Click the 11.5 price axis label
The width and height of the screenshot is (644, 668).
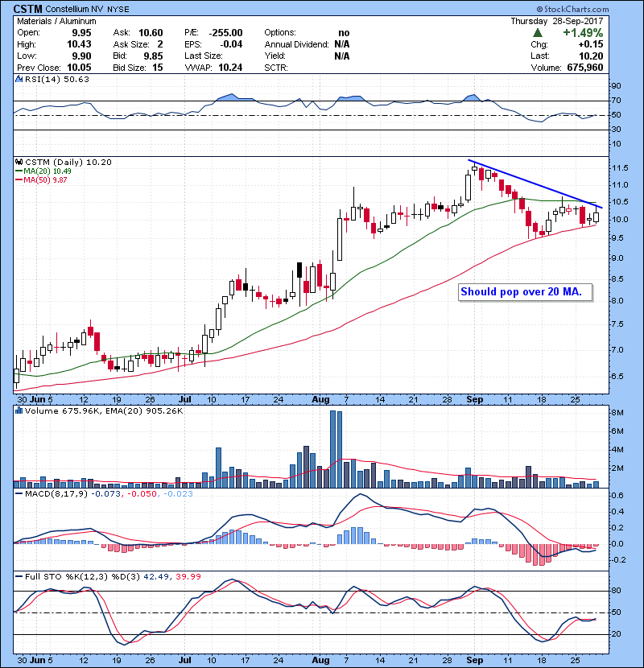(620, 168)
